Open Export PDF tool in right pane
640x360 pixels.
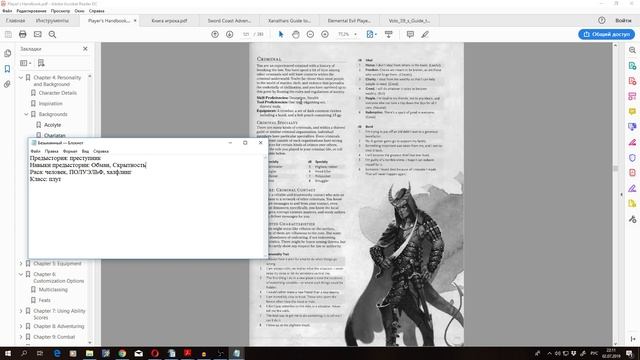pos(632,66)
